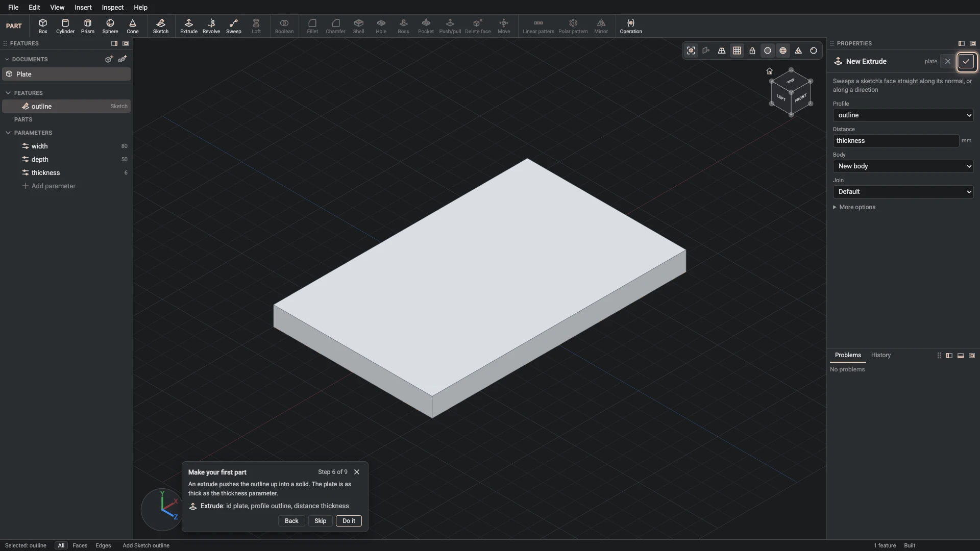Image resolution: width=980 pixels, height=551 pixels.
Task: Add a new part document icon
Action: click(x=109, y=59)
